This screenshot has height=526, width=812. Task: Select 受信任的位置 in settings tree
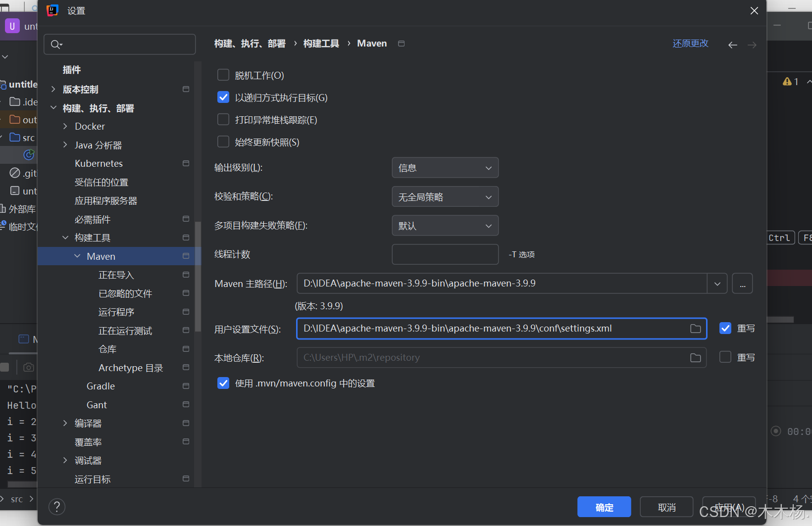[101, 182]
